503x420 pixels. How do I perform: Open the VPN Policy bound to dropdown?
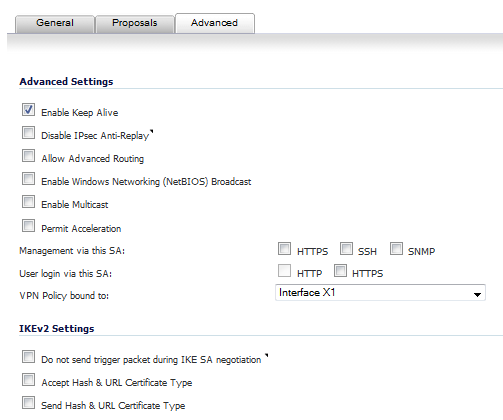[380, 293]
